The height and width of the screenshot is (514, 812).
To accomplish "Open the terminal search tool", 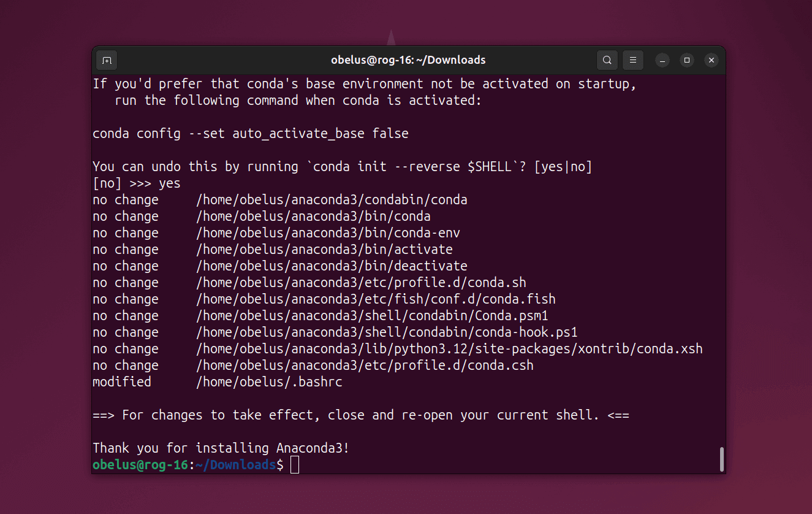I will click(x=607, y=60).
